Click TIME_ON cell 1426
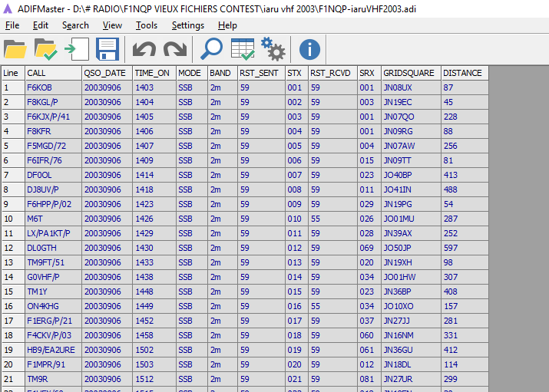Viewport: 549px width, 392px height. [154, 219]
